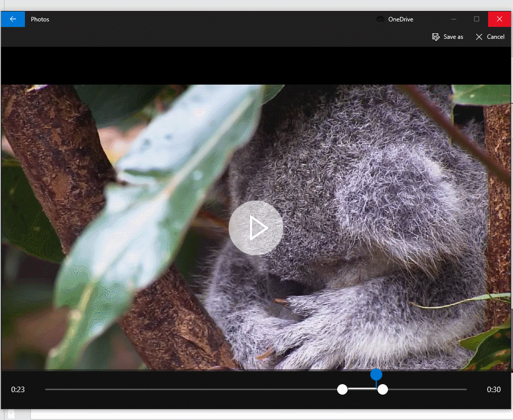
Task: Click the Photos app title
Action: click(40, 19)
